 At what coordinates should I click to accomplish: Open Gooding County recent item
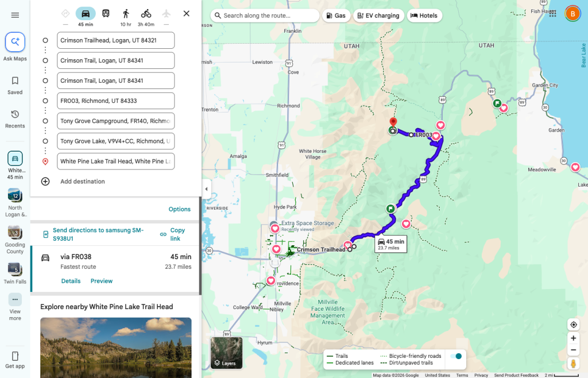(15, 240)
